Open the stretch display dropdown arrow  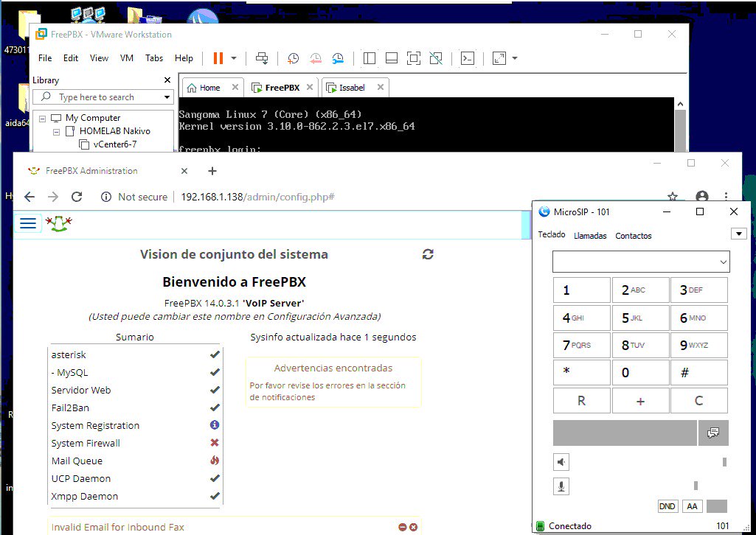514,58
